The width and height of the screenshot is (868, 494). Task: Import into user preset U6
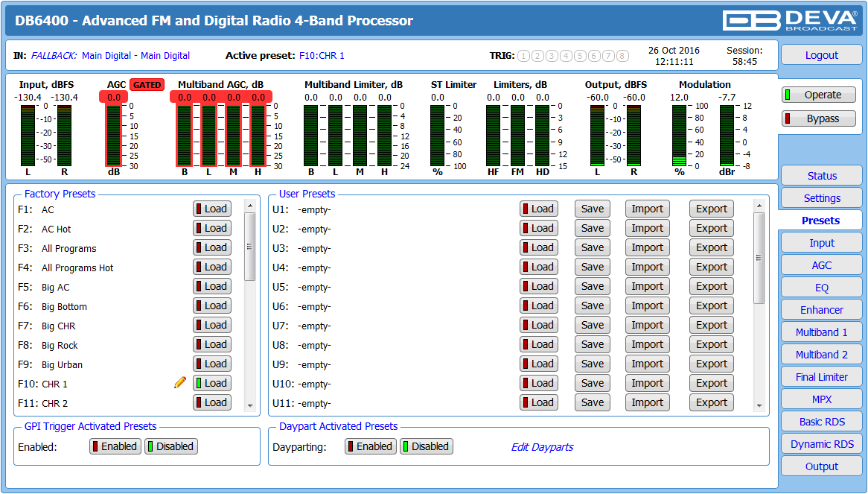(x=647, y=305)
